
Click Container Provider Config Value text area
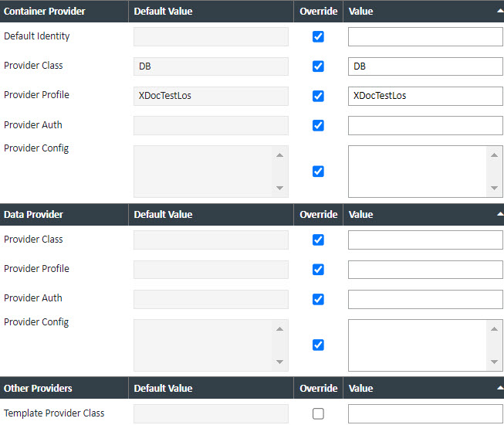coord(417,172)
